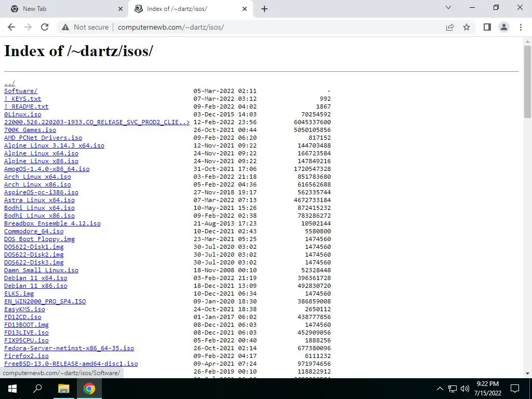The height and width of the screenshot is (399, 532).
Task: Close the Index of /~dartz/isos/ tab
Action: coord(245,9)
